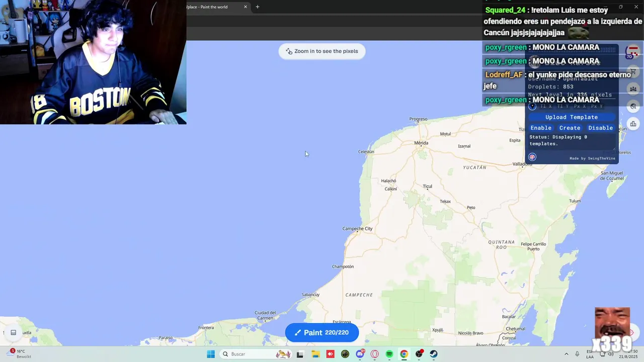This screenshot has height=362, width=644.
Task: Select the Paint the world browser tab
Action: point(214,7)
